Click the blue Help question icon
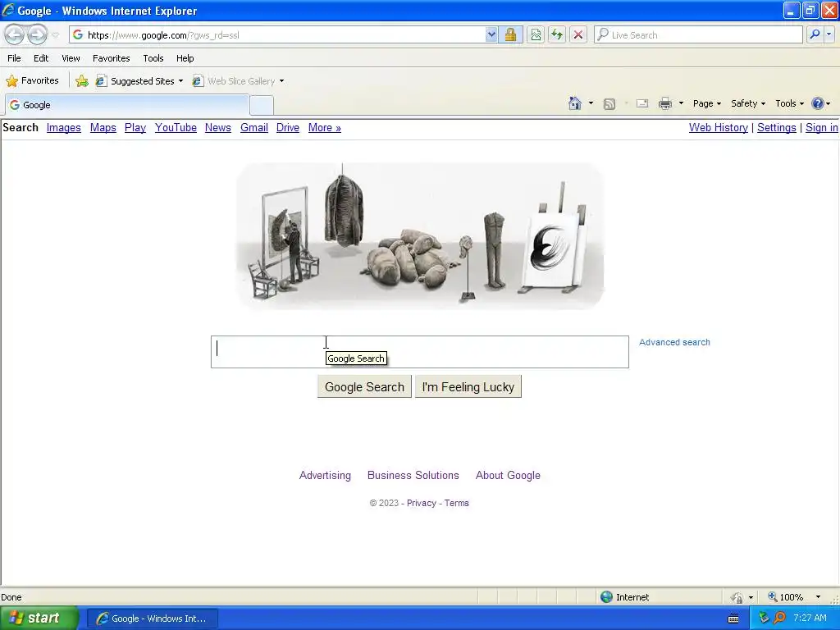 click(818, 103)
